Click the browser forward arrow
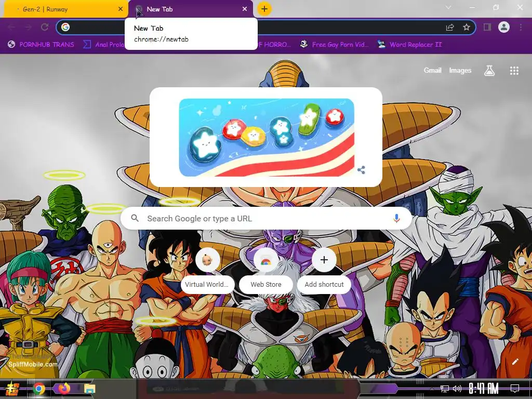The image size is (532, 399). pyautogui.click(x=28, y=27)
